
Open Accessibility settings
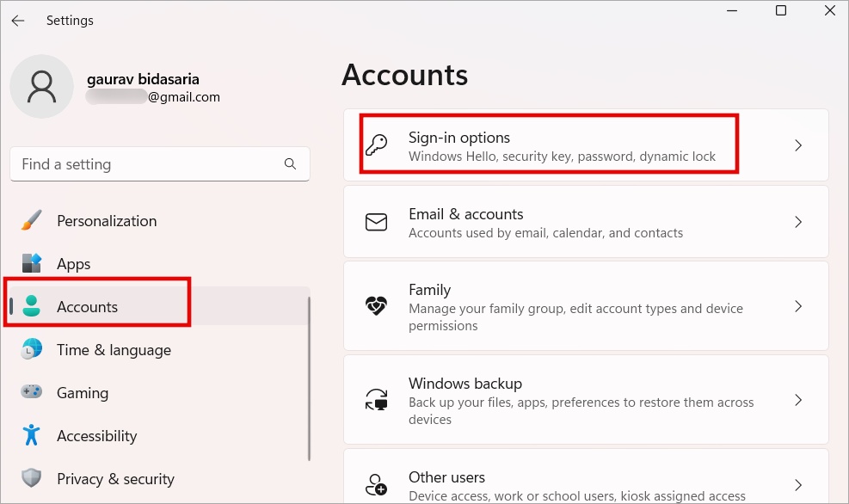(x=160, y=436)
